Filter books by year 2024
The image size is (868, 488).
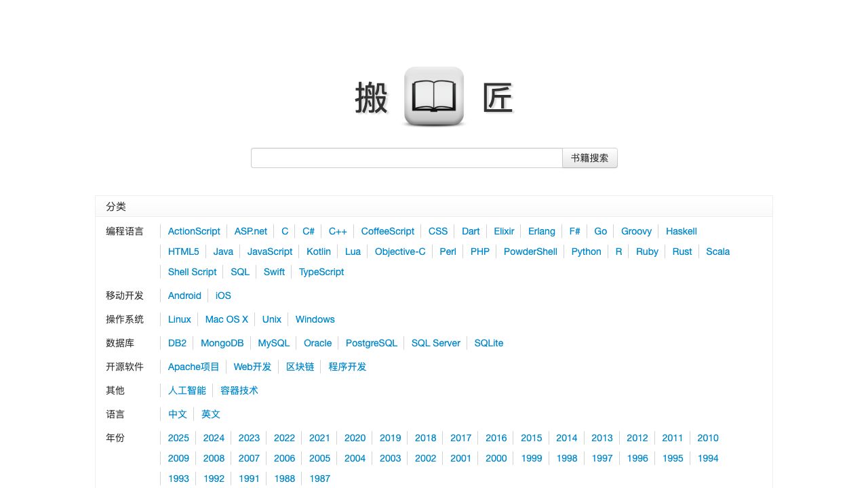click(214, 438)
